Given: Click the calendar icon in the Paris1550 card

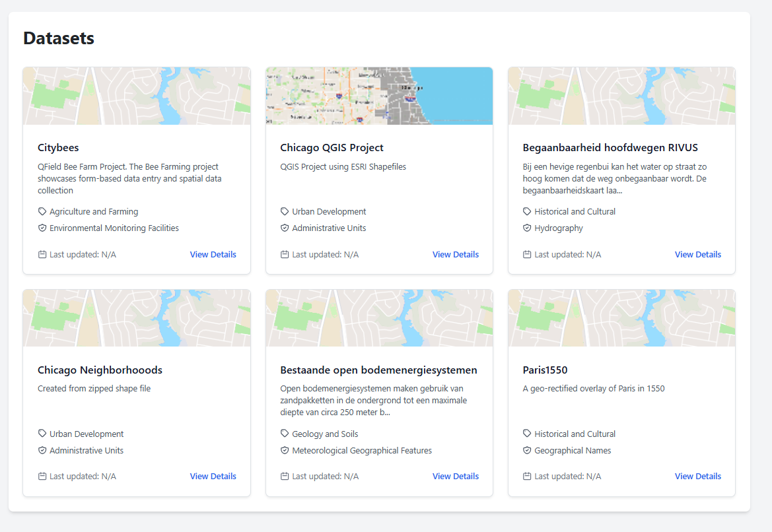Looking at the screenshot, I should [527, 477].
